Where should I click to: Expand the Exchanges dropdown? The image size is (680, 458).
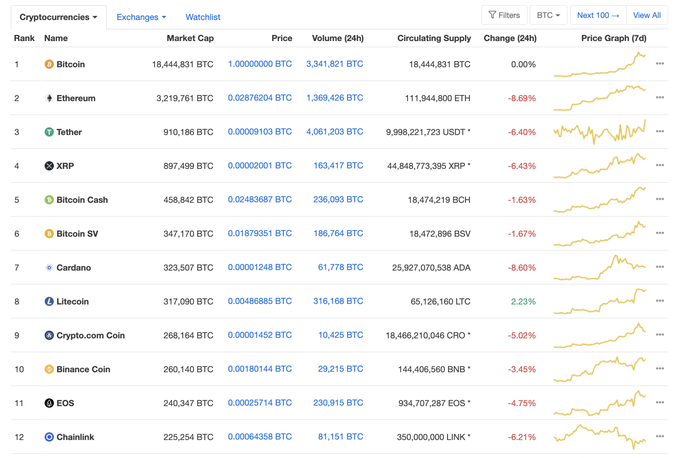[x=141, y=17]
